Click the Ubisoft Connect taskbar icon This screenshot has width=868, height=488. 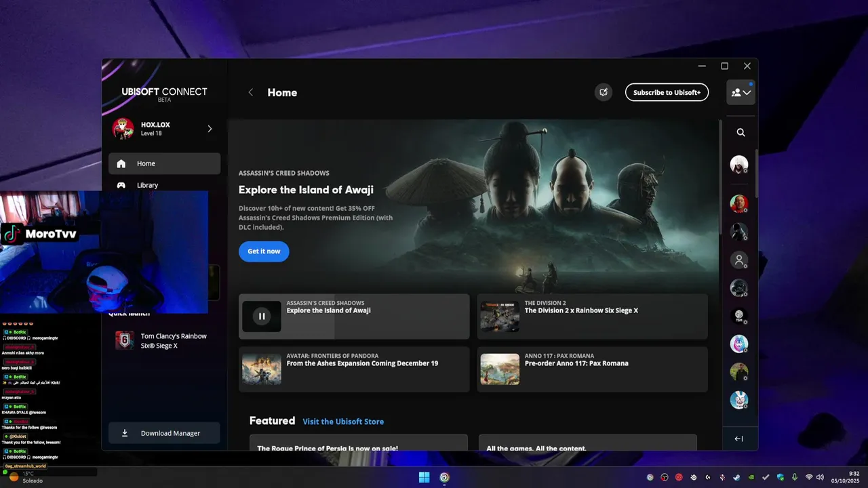[444, 477]
